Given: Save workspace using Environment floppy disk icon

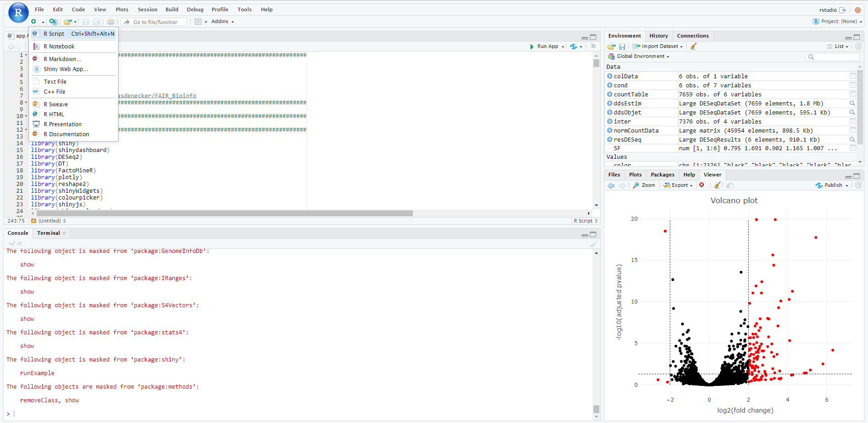Looking at the screenshot, I should [622, 46].
